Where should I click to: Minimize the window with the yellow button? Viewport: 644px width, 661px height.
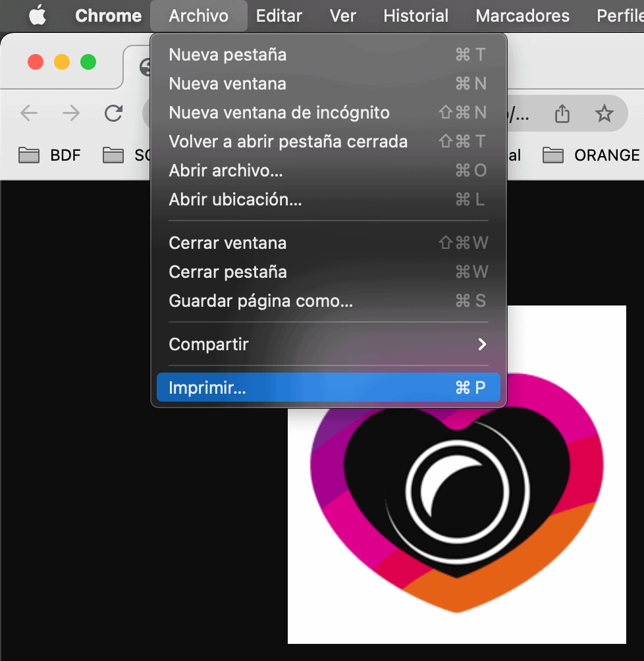point(62,62)
